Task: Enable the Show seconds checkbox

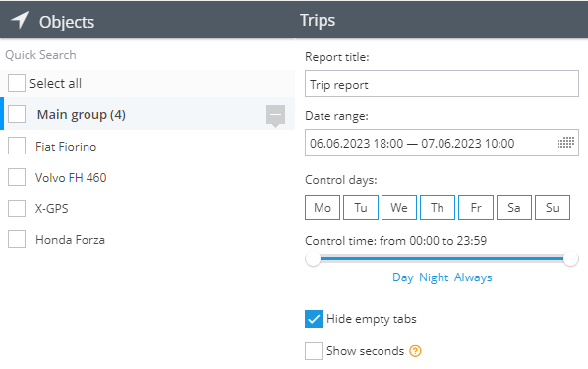Action: [x=314, y=351]
